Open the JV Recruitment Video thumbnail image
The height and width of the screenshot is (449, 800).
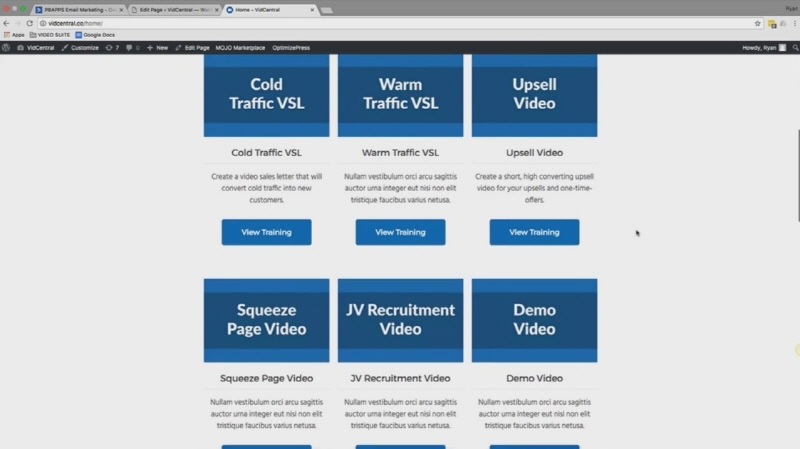click(401, 320)
